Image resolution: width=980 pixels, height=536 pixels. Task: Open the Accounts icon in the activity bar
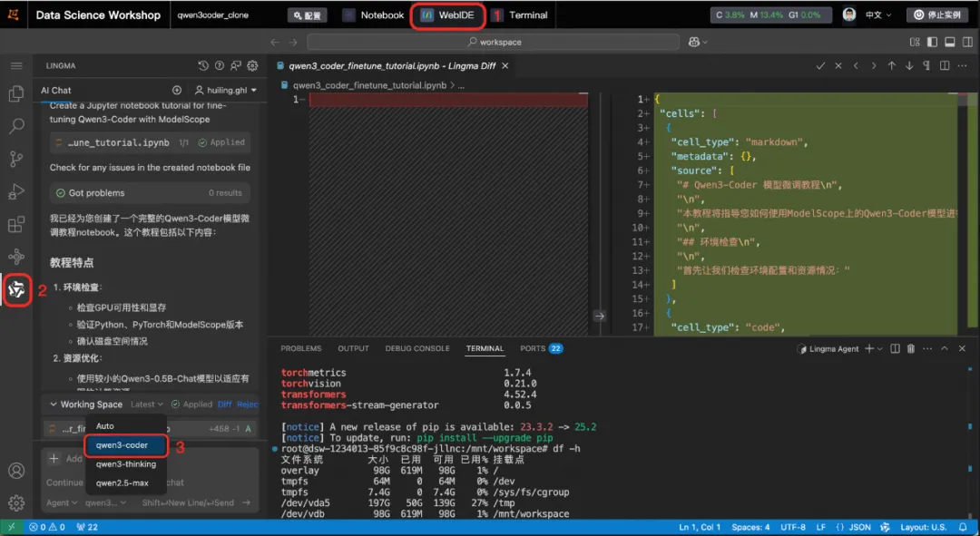[16, 471]
